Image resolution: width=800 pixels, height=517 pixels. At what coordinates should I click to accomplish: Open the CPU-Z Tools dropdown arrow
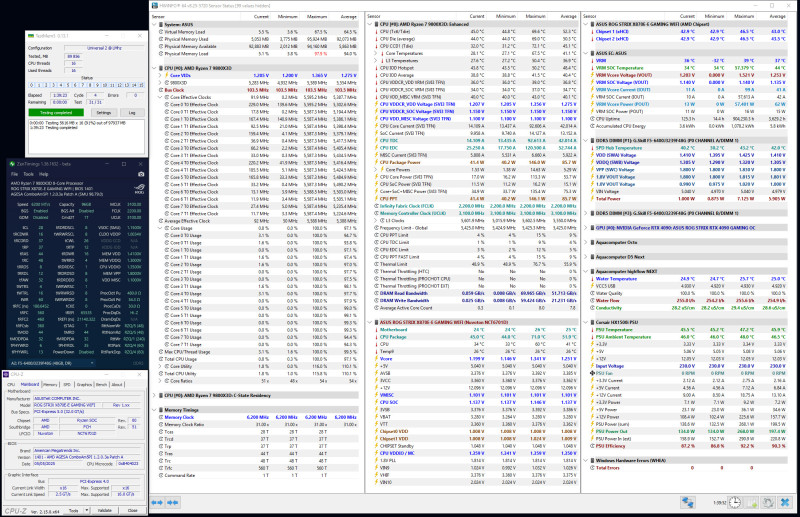click(x=87, y=510)
